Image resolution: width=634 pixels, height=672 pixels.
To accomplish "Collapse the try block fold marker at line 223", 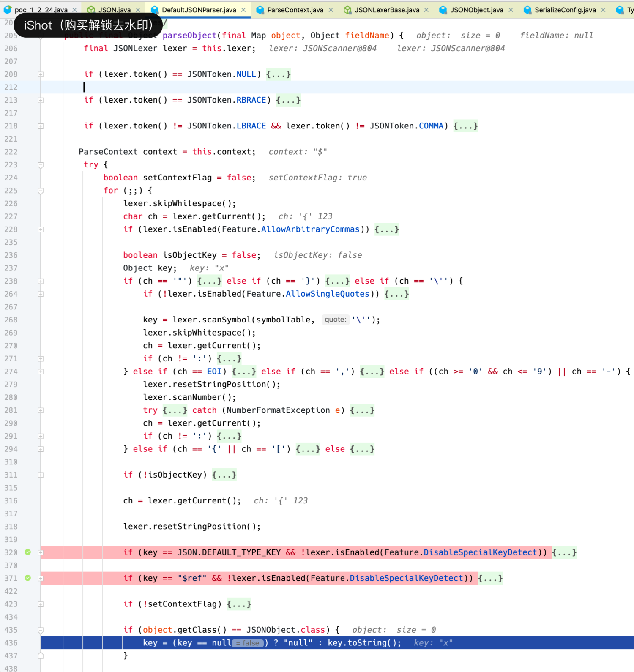I will click(x=41, y=165).
